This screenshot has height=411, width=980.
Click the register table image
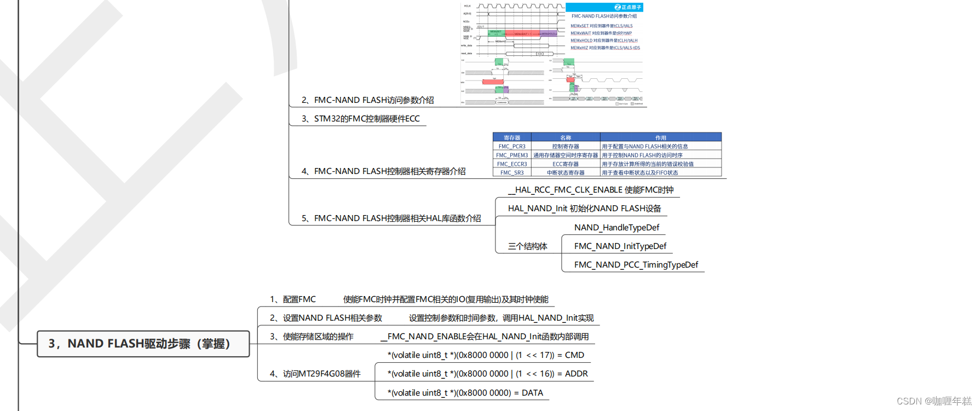tap(607, 154)
